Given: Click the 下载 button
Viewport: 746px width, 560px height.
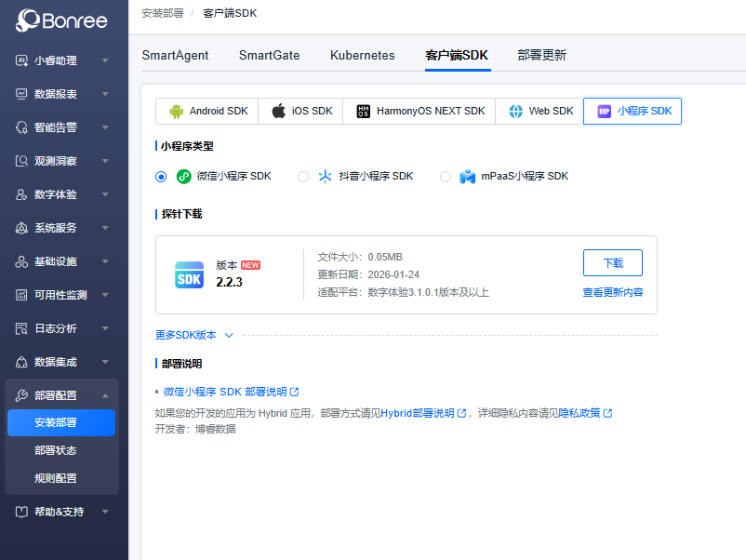Looking at the screenshot, I should (613, 262).
